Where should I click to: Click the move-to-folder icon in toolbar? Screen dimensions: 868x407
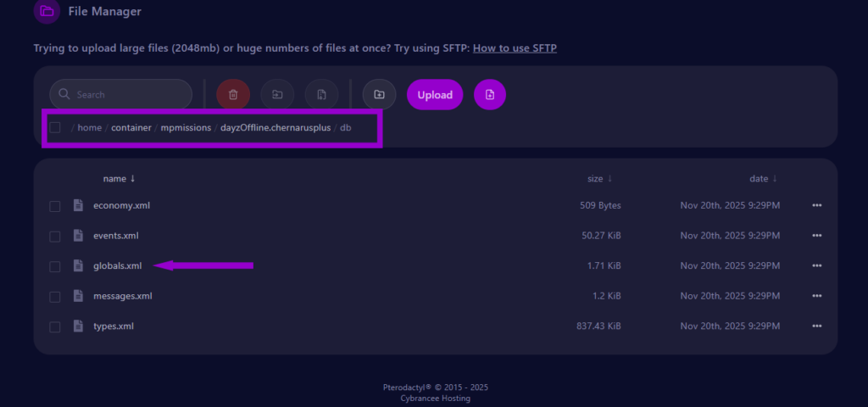[x=277, y=95]
